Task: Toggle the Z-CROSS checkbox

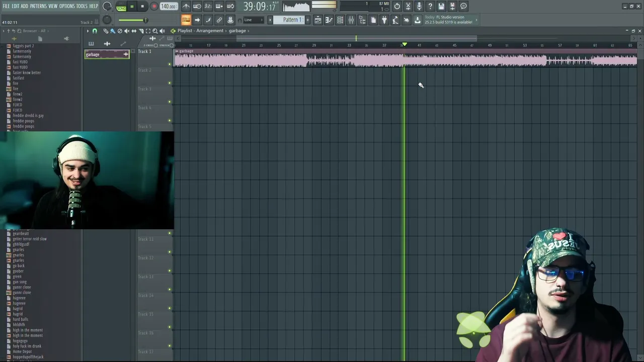Action: pyautogui.click(x=155, y=45)
